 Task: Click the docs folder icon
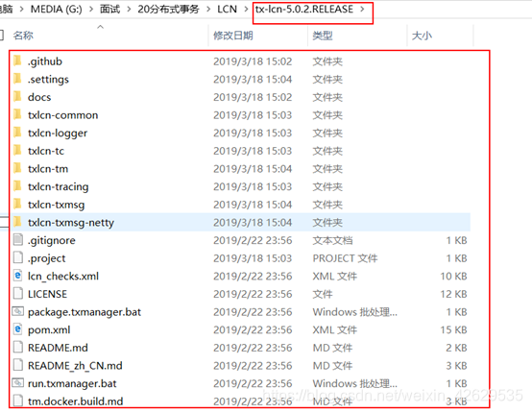[17, 97]
